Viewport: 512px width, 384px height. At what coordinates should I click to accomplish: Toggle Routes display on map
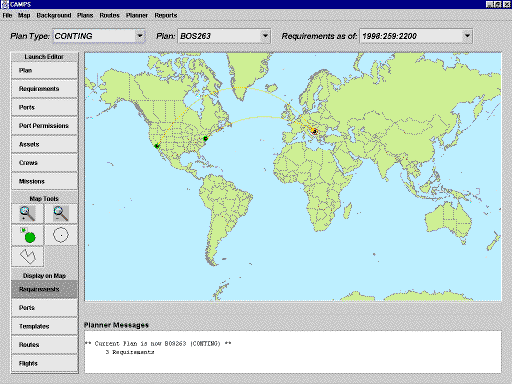[44, 345]
